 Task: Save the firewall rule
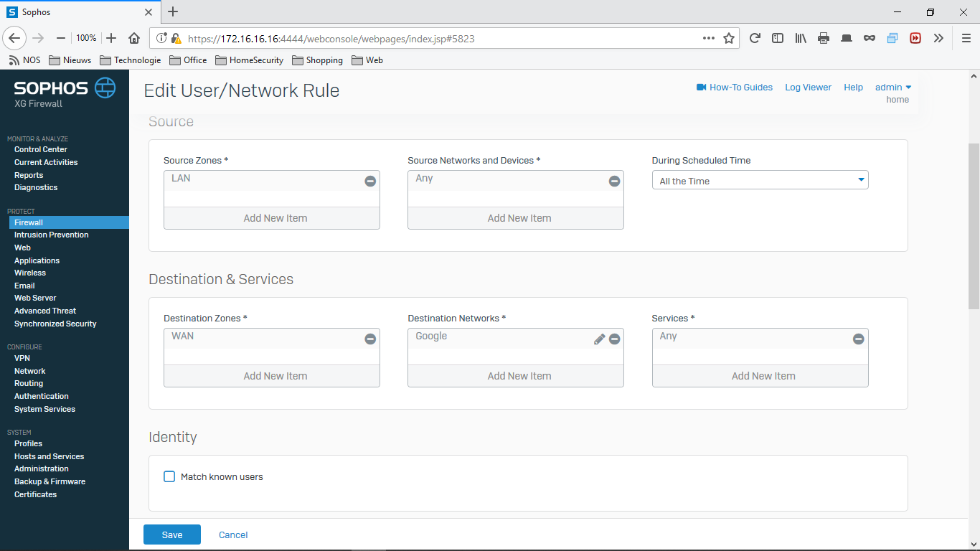pyautogui.click(x=172, y=534)
